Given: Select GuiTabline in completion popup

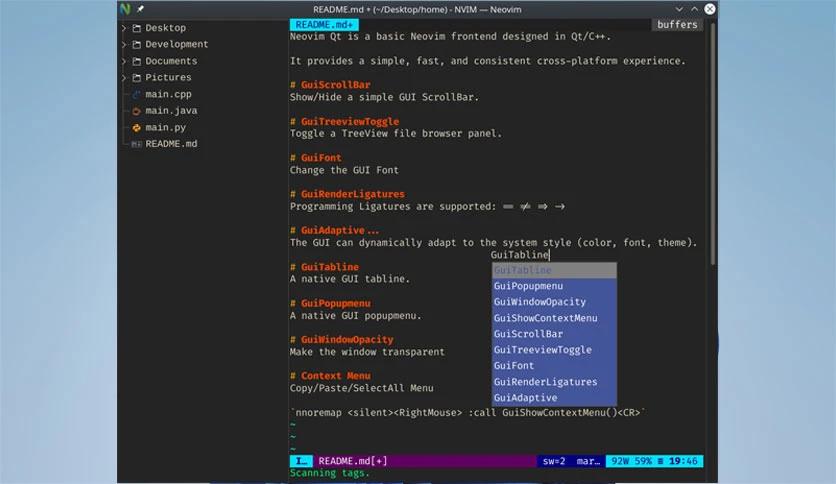Looking at the screenshot, I should click(554, 270).
